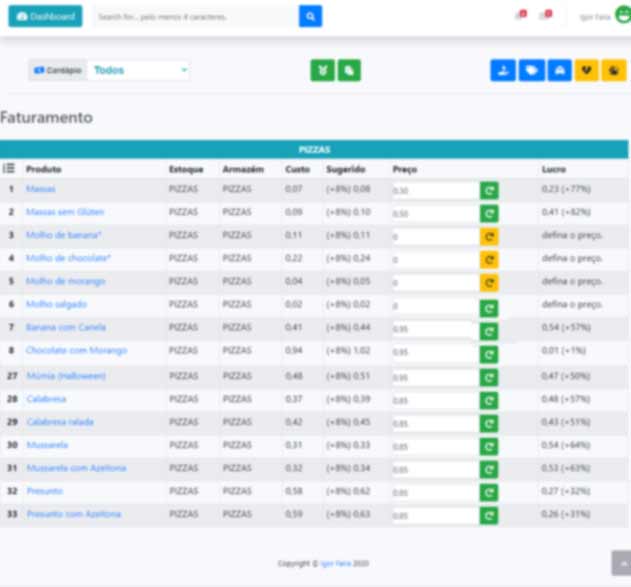Screen dimensions: 631x587
Task: Click the first yellow action icon button
Action: pos(587,71)
